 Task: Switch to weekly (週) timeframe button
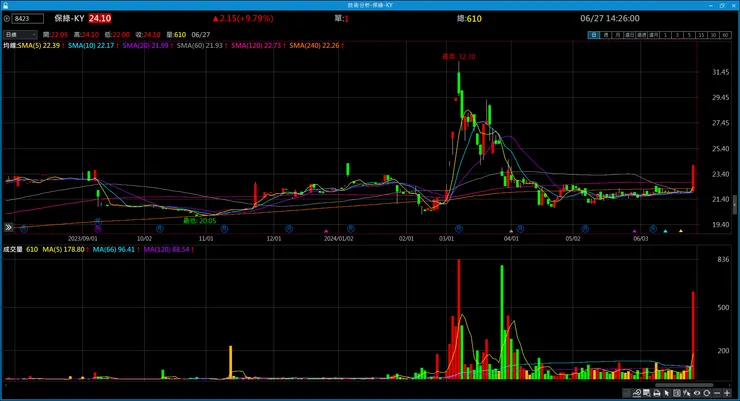(x=605, y=35)
